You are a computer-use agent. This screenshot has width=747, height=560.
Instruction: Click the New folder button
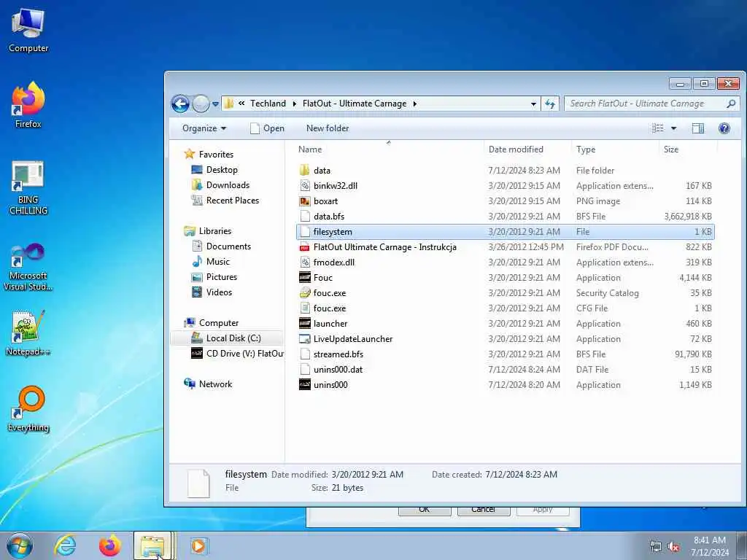tap(328, 128)
